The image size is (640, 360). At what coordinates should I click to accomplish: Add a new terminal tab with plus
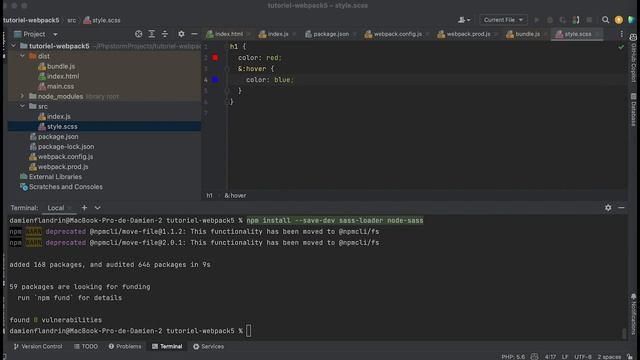pos(84,208)
